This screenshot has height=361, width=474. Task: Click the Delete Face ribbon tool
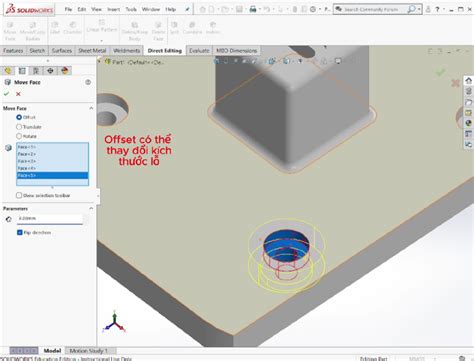coord(158,31)
